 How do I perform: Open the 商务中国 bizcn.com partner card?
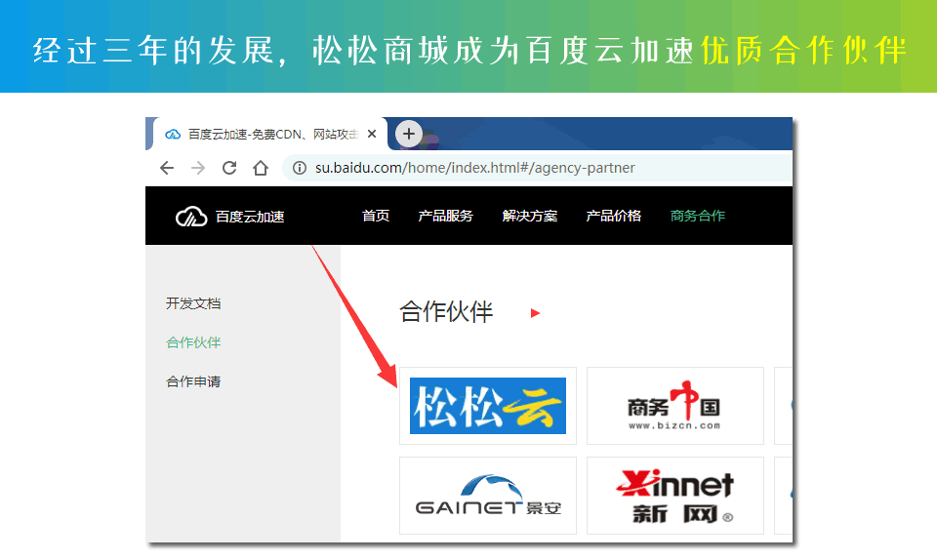(675, 406)
